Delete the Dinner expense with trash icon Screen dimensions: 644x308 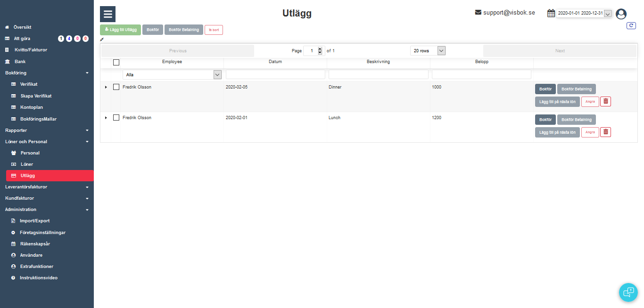point(605,101)
